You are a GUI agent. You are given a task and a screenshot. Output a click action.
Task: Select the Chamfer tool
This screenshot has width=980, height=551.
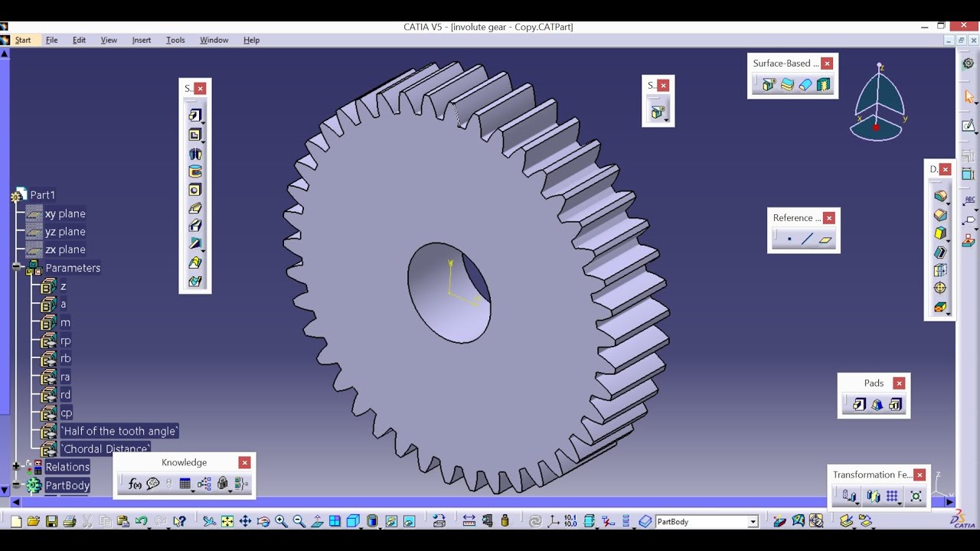pyautogui.click(x=940, y=215)
